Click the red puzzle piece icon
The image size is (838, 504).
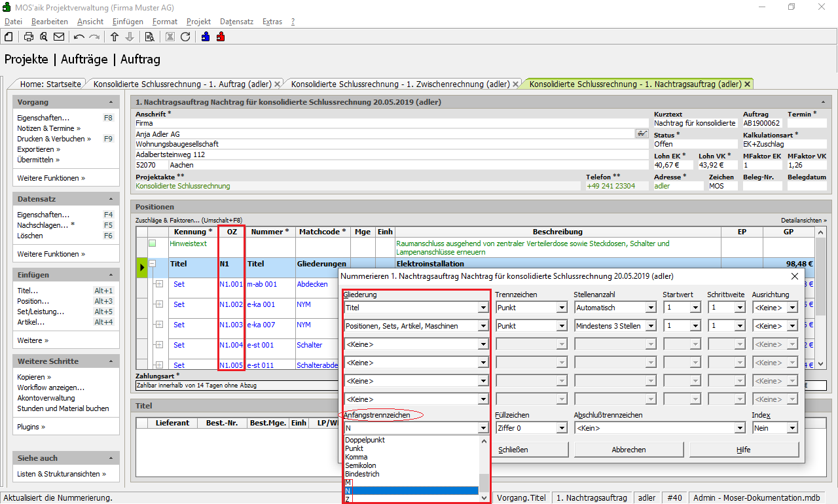[221, 37]
